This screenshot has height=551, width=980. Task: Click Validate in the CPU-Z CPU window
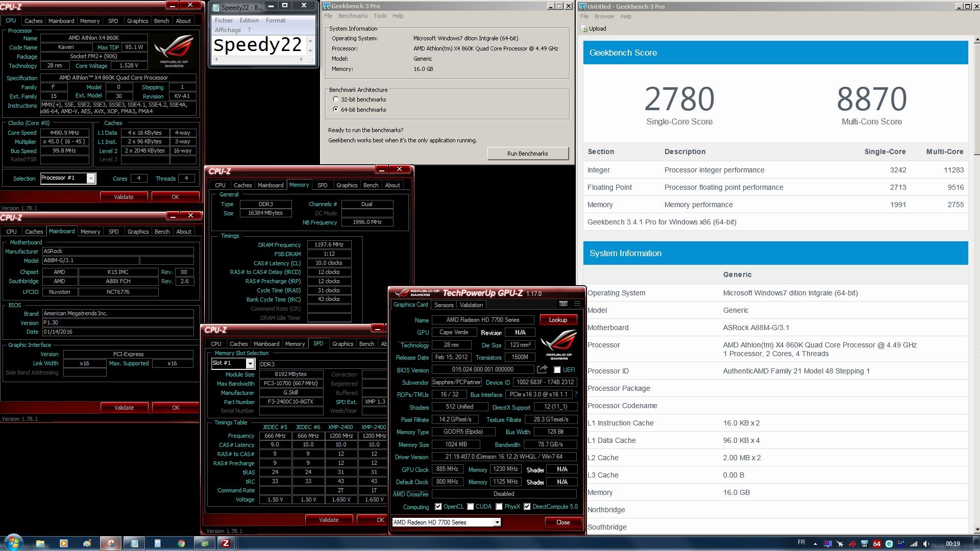(124, 197)
